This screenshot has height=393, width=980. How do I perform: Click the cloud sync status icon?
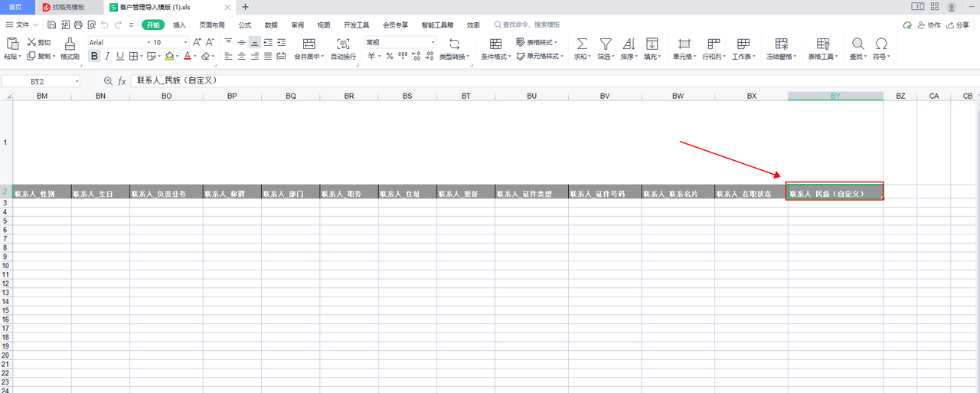[x=907, y=25]
